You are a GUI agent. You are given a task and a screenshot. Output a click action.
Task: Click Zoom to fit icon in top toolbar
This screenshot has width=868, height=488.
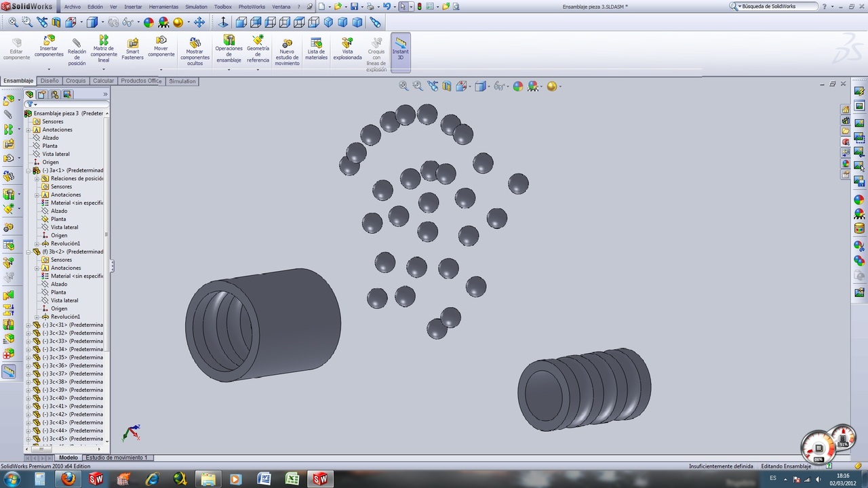coord(13,22)
